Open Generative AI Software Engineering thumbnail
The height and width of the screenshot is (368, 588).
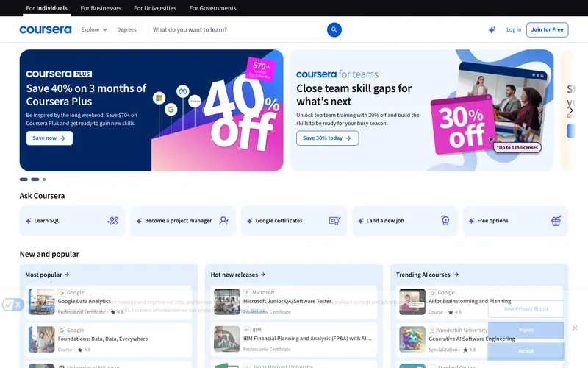tap(412, 339)
